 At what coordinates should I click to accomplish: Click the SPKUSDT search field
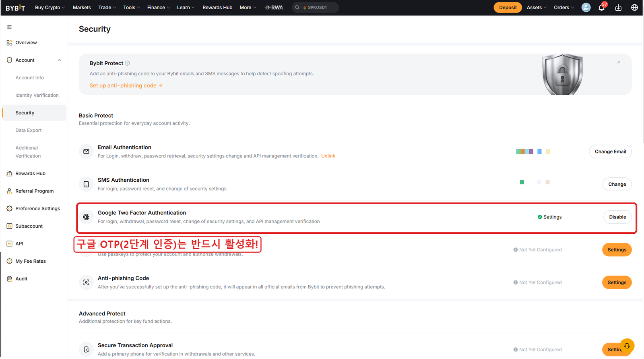[x=315, y=7]
